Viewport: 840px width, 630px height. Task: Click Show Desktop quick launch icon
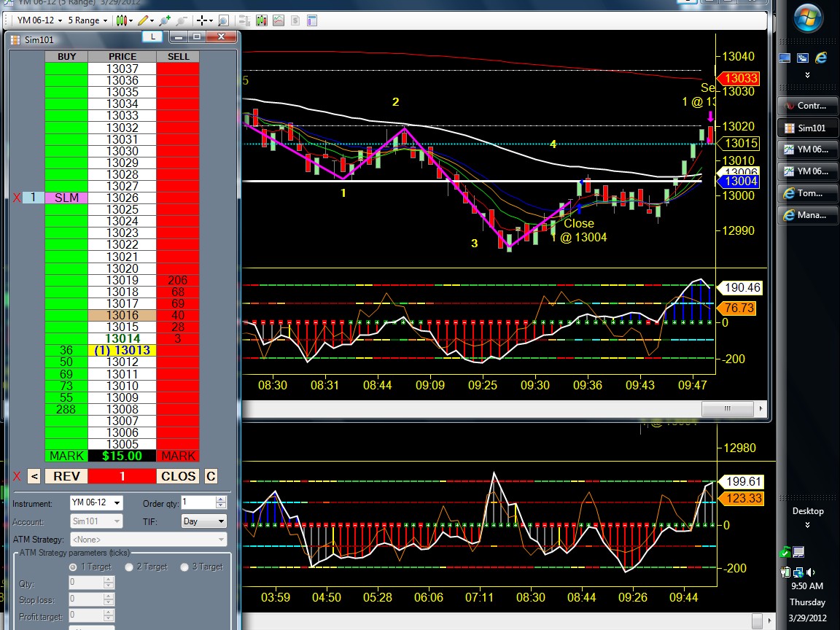[x=785, y=58]
